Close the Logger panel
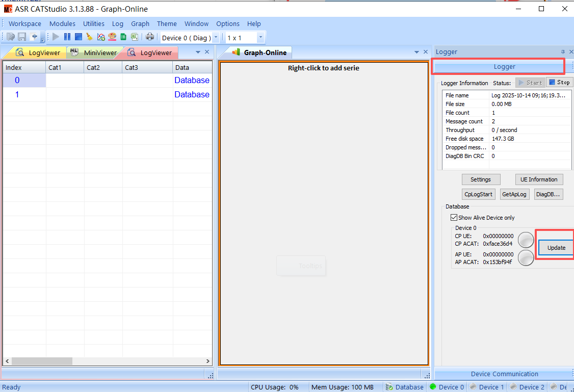 coord(571,52)
